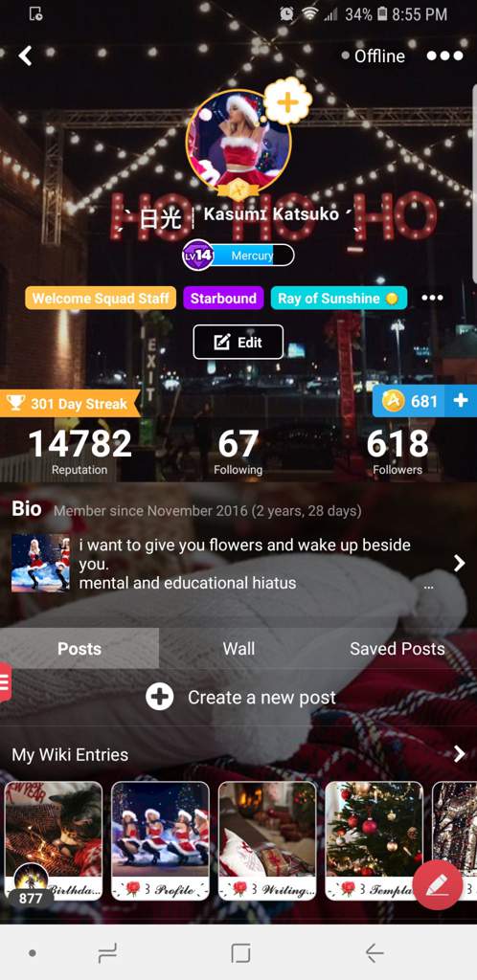Switch to the Saved Posts tab
Viewport: 477px width, 980px height.
[397, 648]
